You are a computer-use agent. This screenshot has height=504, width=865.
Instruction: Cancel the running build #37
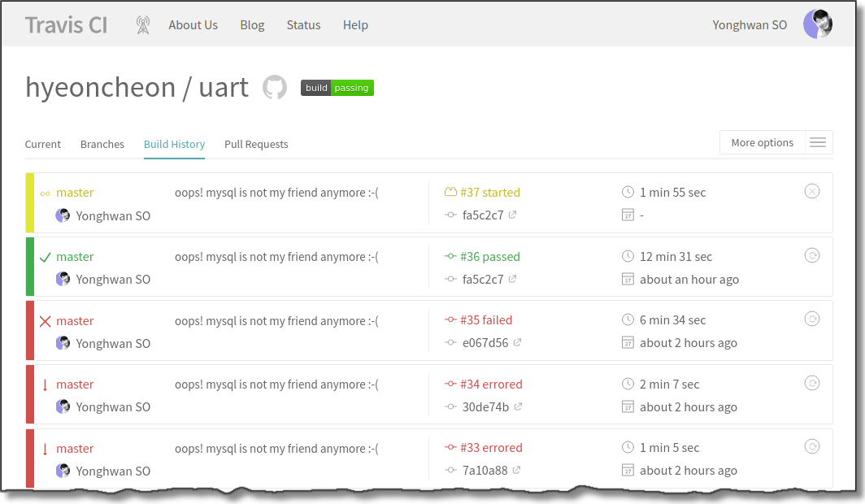[x=811, y=192]
